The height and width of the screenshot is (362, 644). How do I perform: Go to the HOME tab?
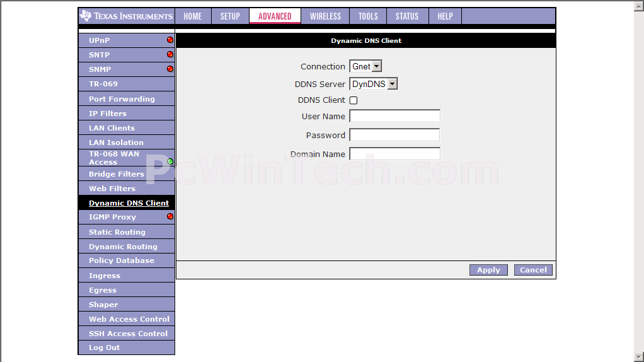[193, 16]
